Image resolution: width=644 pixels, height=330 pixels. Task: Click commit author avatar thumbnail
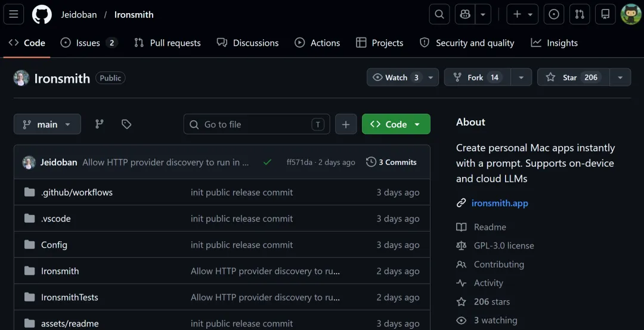[29, 162]
